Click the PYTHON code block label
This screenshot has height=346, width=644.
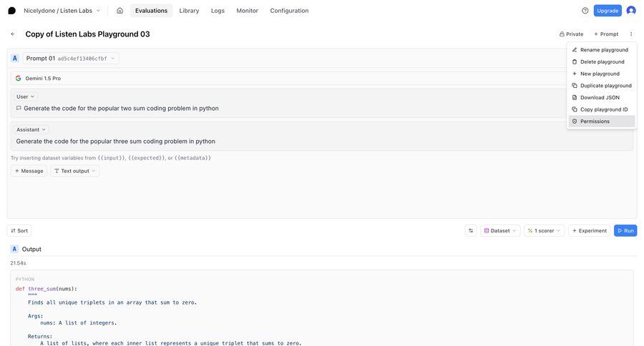[x=25, y=279]
